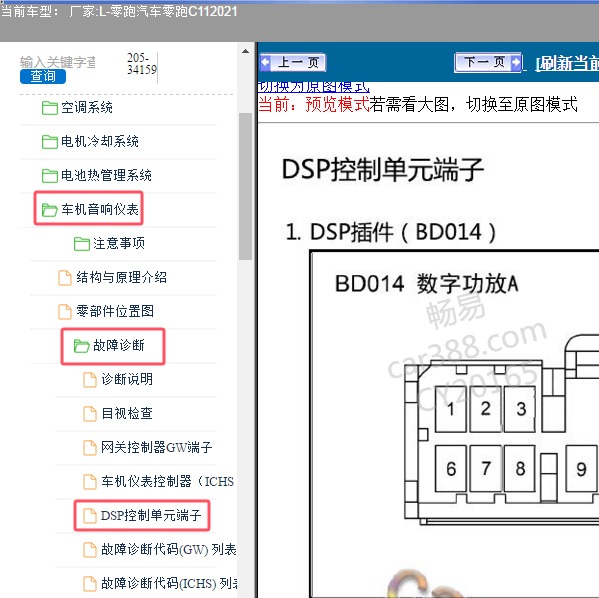Click the 刷新当前 refresh link
599x598 pixels.
(x=567, y=63)
